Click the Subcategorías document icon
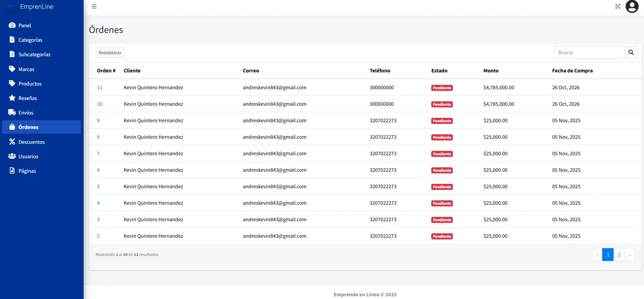 pyautogui.click(x=12, y=54)
